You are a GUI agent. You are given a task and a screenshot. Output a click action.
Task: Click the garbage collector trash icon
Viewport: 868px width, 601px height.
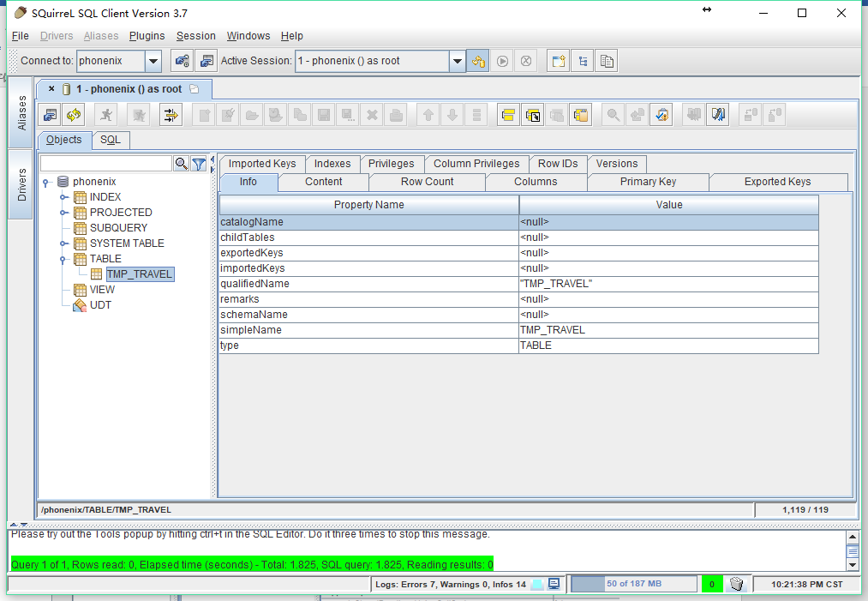(736, 584)
